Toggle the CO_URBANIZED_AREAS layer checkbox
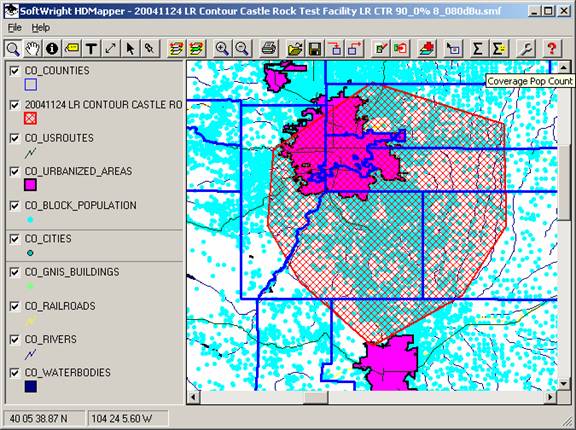Screen dimensions: 576x430 (x=14, y=171)
